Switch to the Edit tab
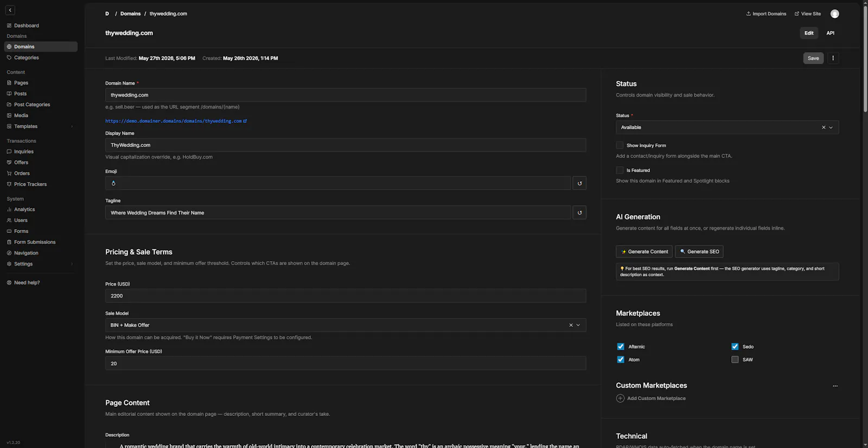868x448 pixels. (x=809, y=33)
